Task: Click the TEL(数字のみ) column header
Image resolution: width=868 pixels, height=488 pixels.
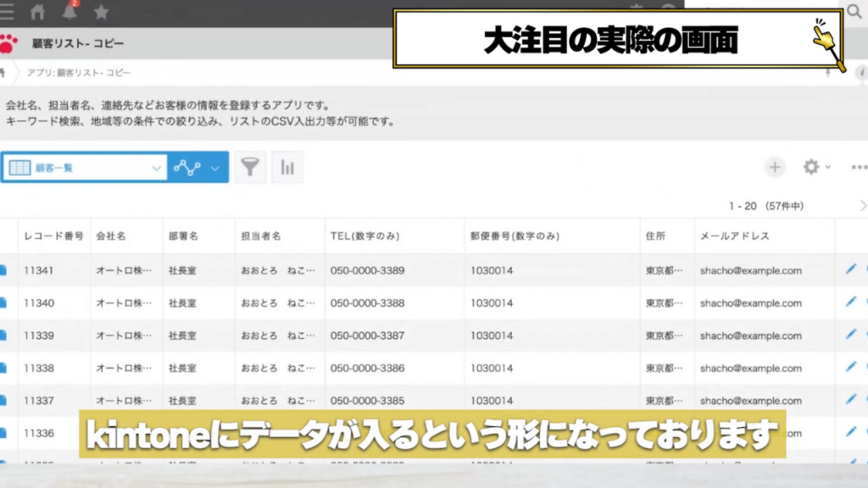Action: click(364, 236)
